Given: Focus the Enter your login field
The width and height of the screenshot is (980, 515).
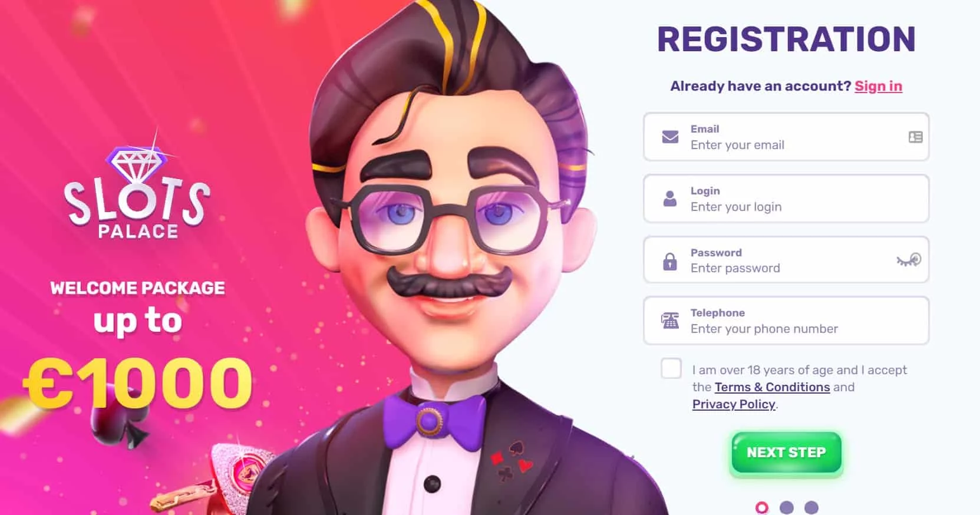Looking at the screenshot, I should pos(786,199).
